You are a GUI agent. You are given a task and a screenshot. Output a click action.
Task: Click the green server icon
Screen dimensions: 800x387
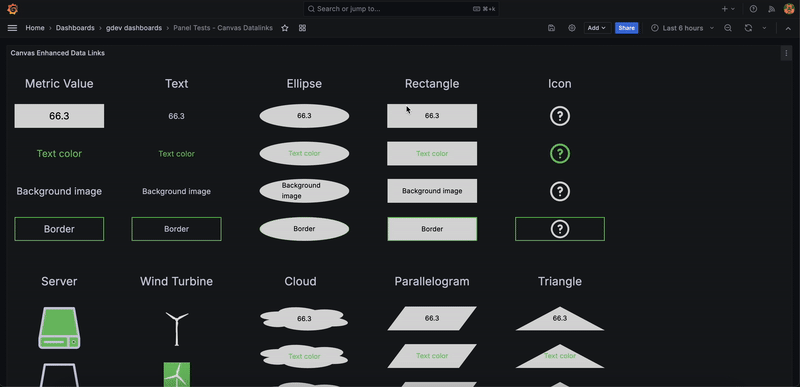[x=59, y=327]
